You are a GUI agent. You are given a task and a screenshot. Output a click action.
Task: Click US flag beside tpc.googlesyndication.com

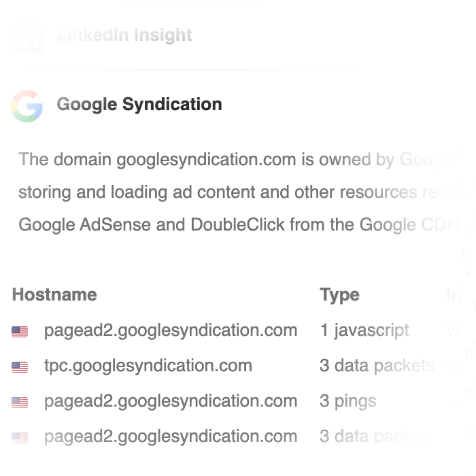(x=20, y=367)
